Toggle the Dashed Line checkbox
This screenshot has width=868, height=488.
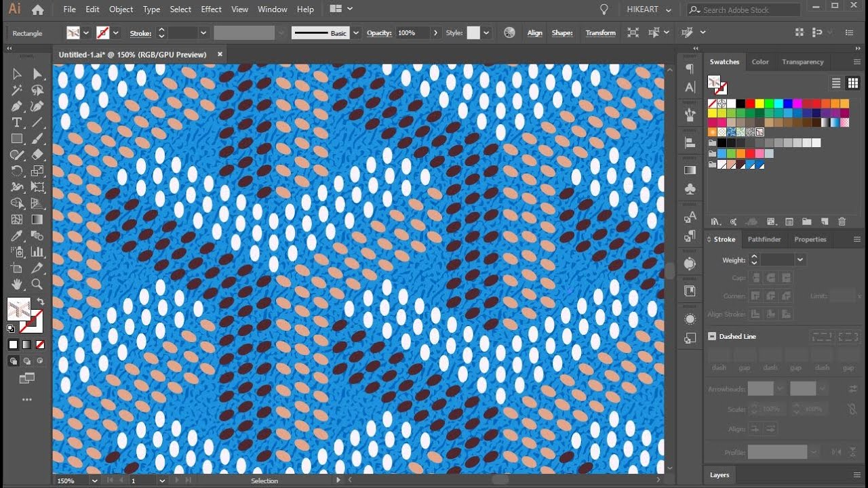click(712, 336)
